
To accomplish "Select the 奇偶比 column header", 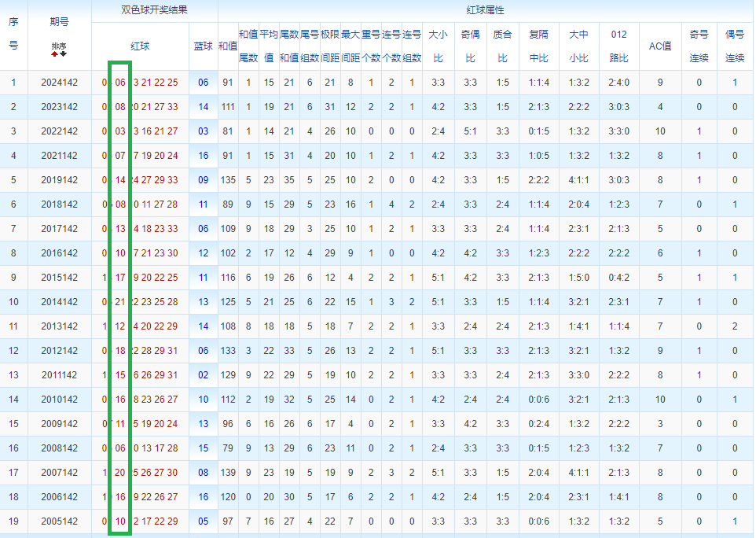I will point(470,46).
